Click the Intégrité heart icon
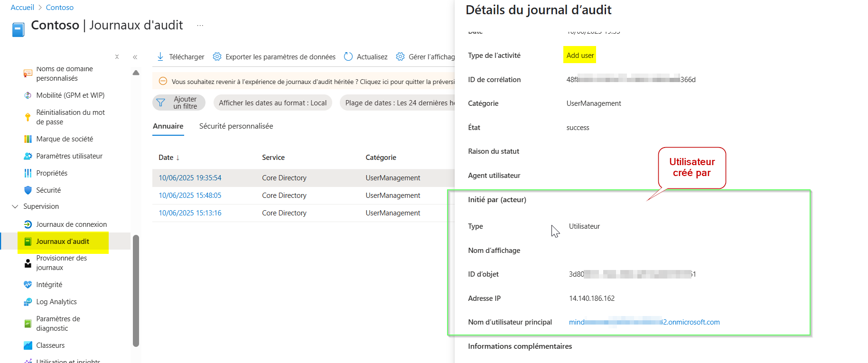 click(x=28, y=285)
